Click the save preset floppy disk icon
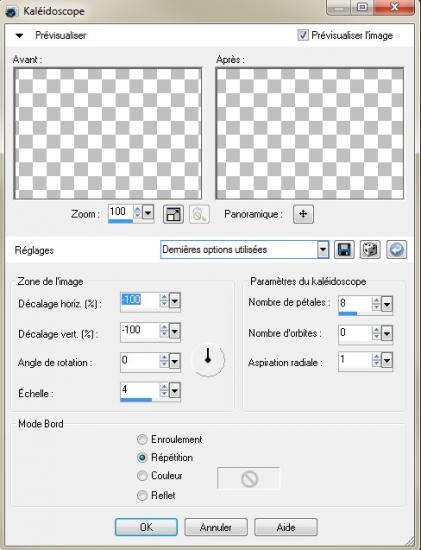Viewport: 421px width, 550px height. click(x=344, y=250)
